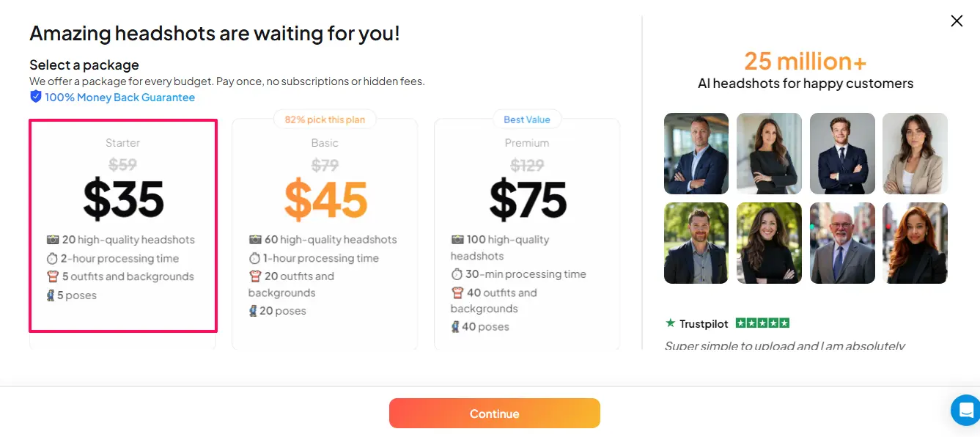Click the stopwatch icon in Basic plan
Viewport: 980px width, 437px height.
click(x=254, y=258)
